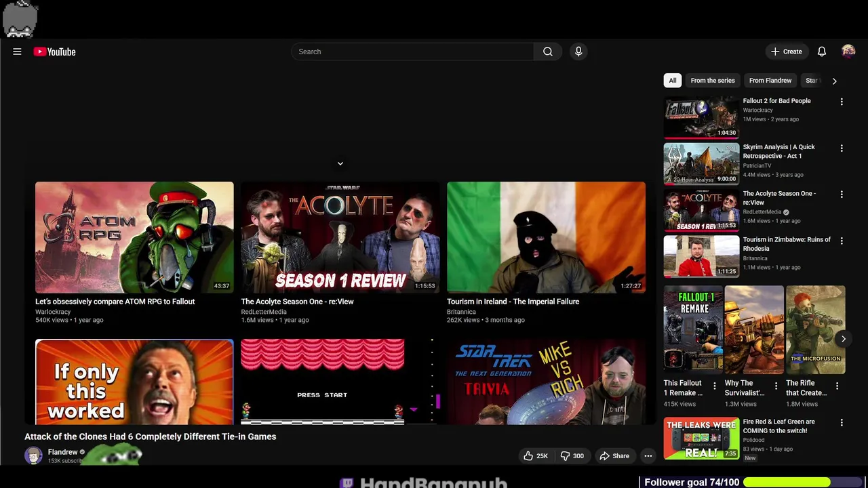
Task: Click the streamer avatar in top corner
Action: coord(20,18)
